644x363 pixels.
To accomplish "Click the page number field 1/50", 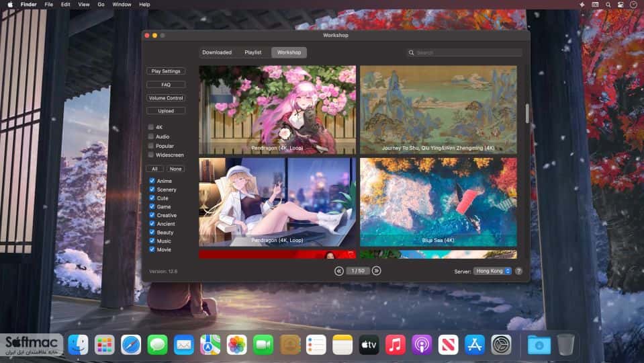I will [x=358, y=271].
